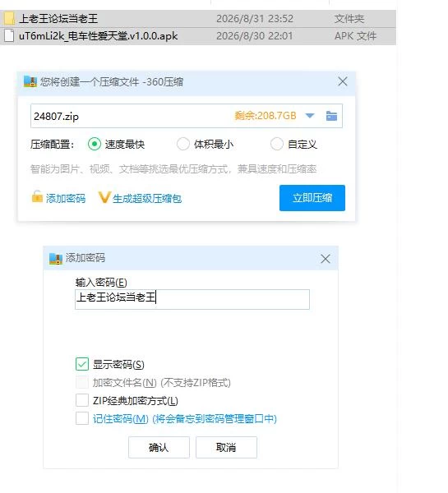
Task: Expand the archive path dropdown arrow
Action: (310, 116)
